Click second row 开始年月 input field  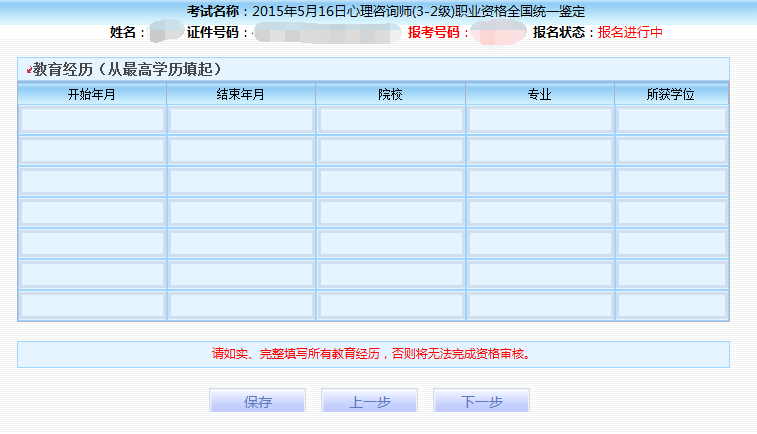(x=92, y=151)
